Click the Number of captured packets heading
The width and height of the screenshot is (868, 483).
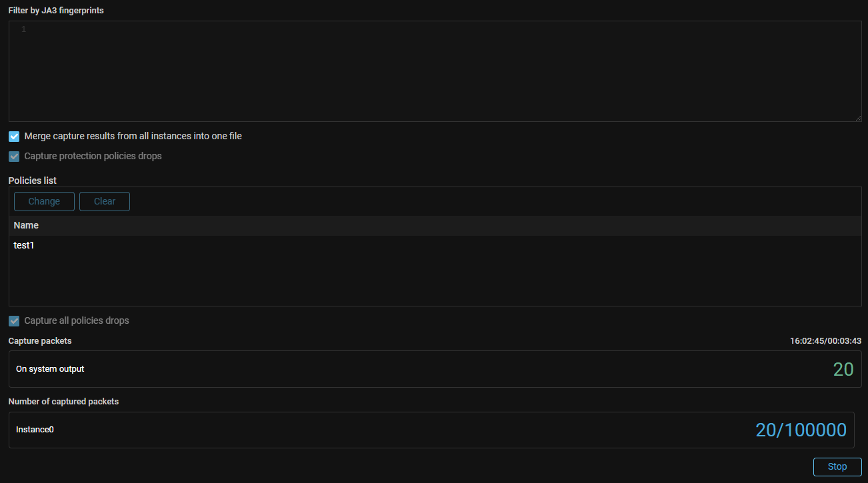click(63, 402)
